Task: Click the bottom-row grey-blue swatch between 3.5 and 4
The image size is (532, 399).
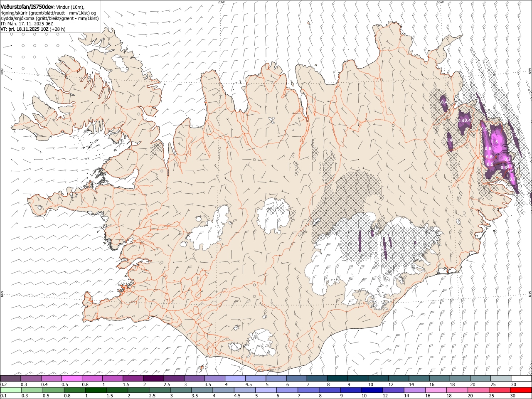Action: (202, 390)
